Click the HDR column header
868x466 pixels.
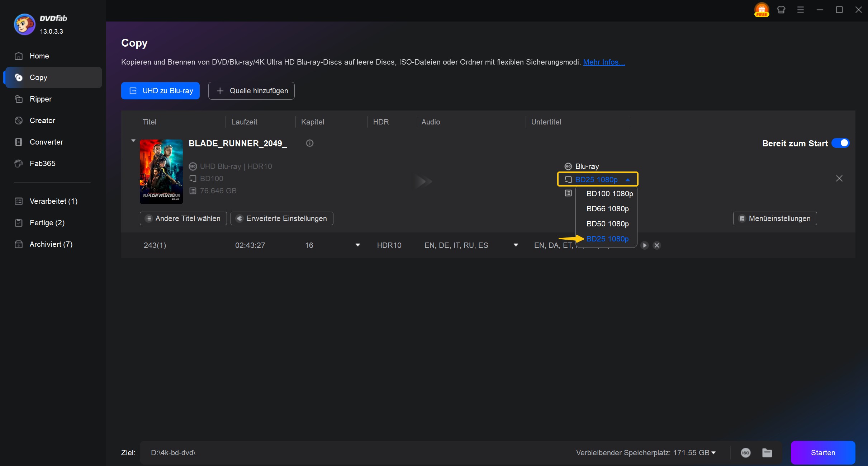click(x=381, y=122)
